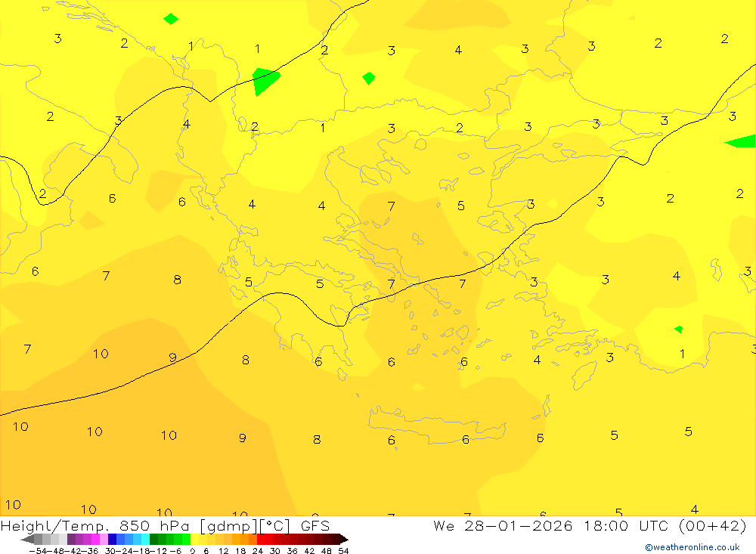Pick the darkest green legend swatch
Screen dimensions: 756x554
(153, 539)
